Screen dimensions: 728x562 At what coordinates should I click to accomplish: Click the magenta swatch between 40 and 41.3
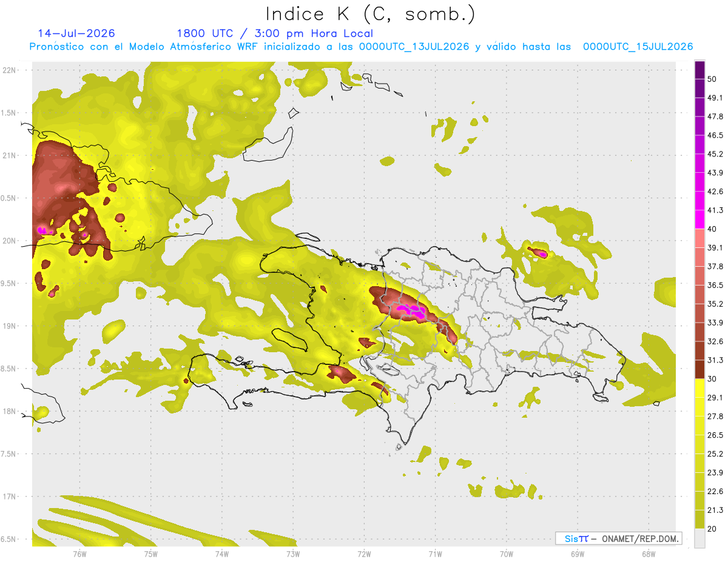[x=699, y=219]
